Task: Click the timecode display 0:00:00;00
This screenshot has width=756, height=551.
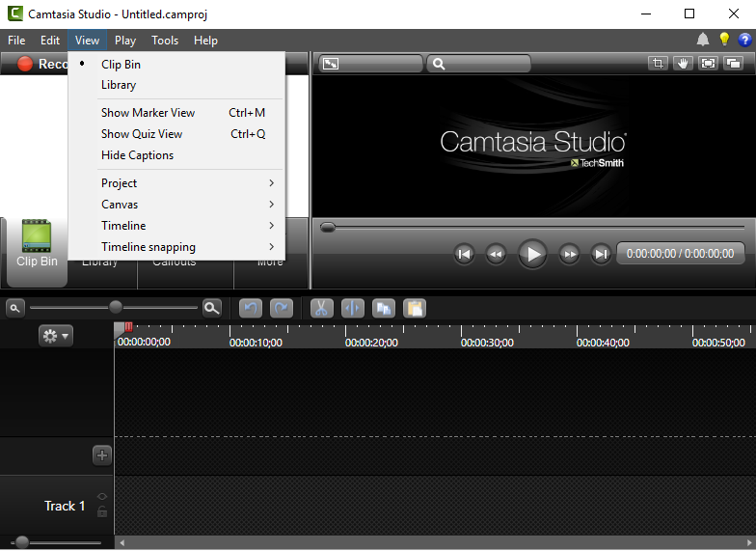Action: tap(681, 254)
